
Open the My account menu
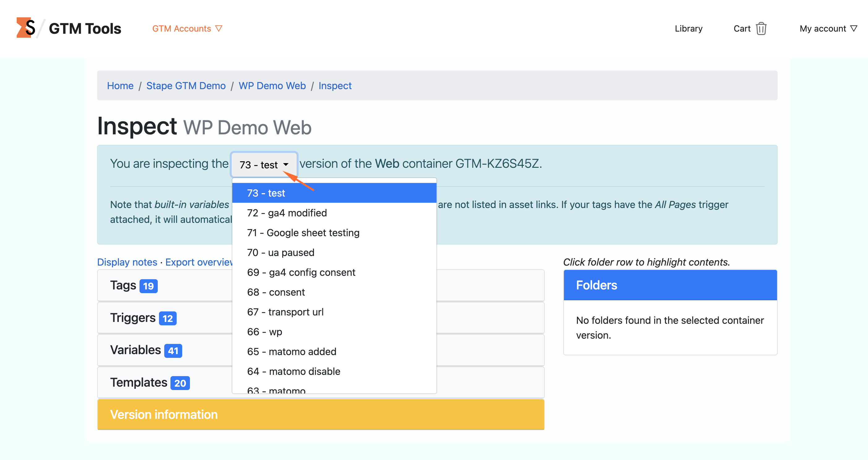tap(827, 28)
